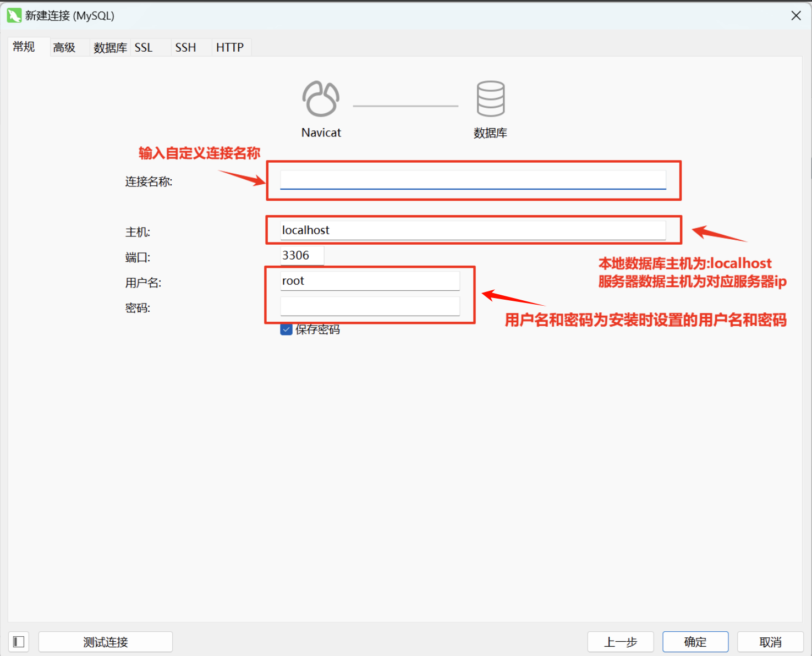This screenshot has height=656, width=812.
Task: Cancel the dialog with 取消
Action: click(x=770, y=642)
